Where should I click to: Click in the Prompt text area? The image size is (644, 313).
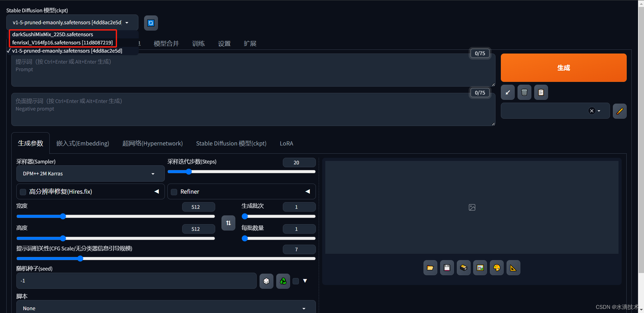tap(253, 70)
